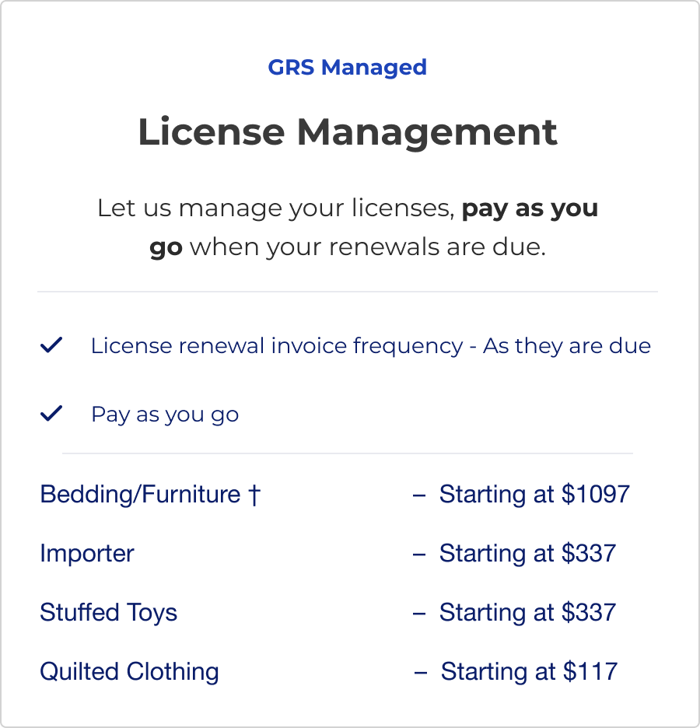
Task: Click the Starting at $117 price
Action: (529, 672)
